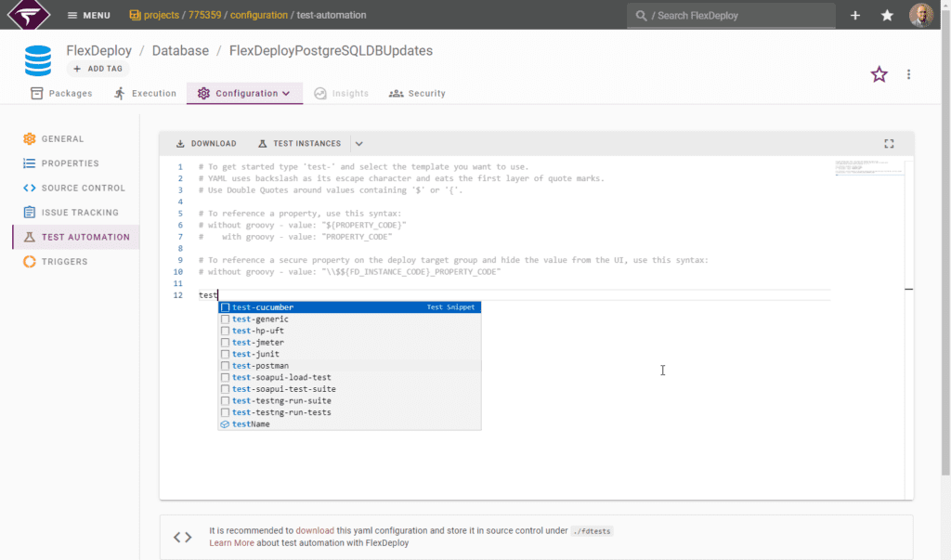Expand the chevron next to TEST INSTANCES
The image size is (951, 560).
click(358, 143)
